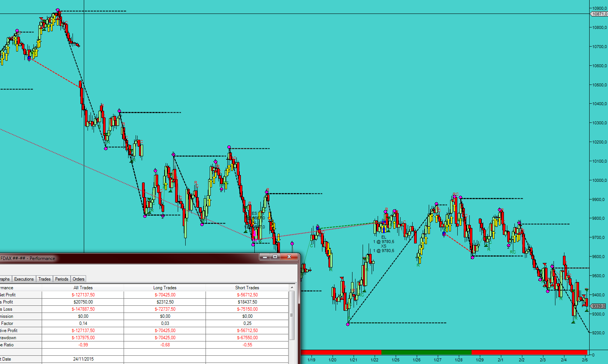The width and height of the screenshot is (608, 364).
Task: Click the Performance table scrollbar up arrow
Action: click(x=292, y=287)
